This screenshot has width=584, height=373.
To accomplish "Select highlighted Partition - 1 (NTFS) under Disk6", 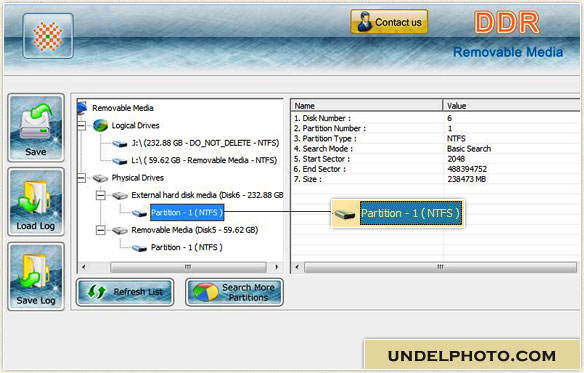I will 187,213.
